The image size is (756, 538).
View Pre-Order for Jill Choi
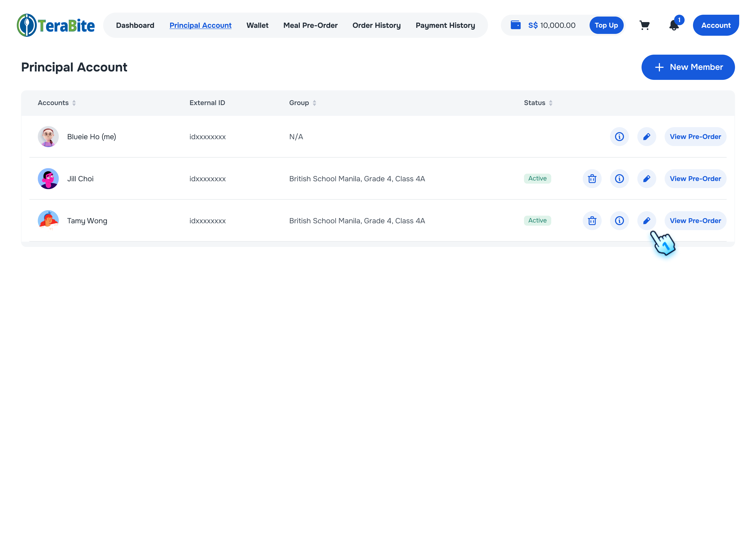coord(695,179)
